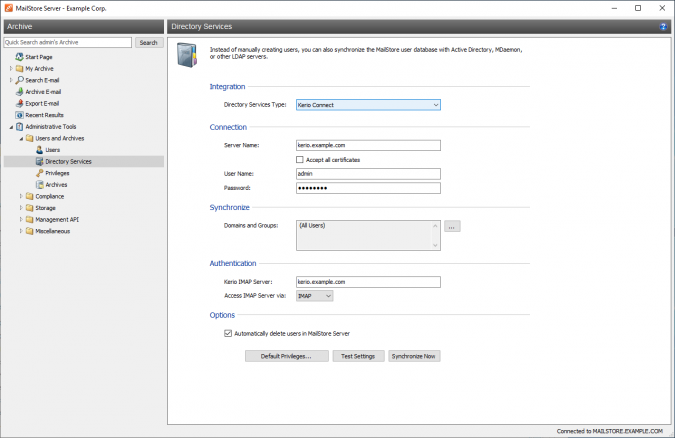This screenshot has height=438, width=675.
Task: Select Privileges in the tree
Action: tap(57, 173)
